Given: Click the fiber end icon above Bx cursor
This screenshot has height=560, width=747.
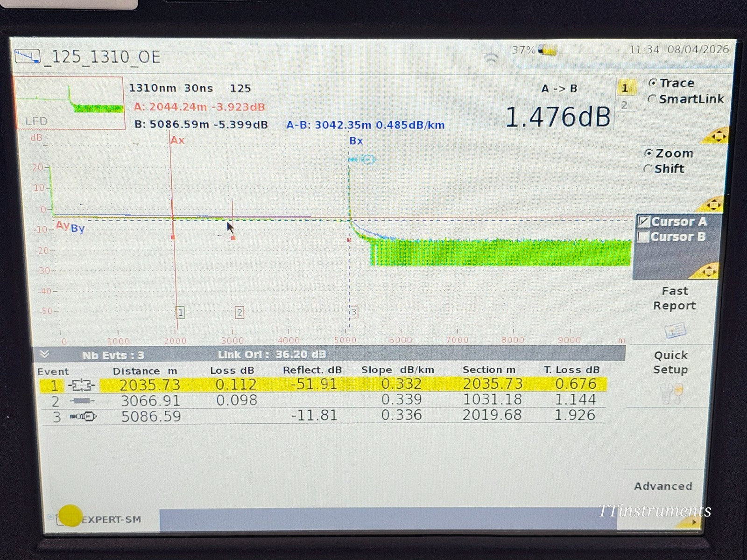Looking at the screenshot, I should [x=362, y=160].
